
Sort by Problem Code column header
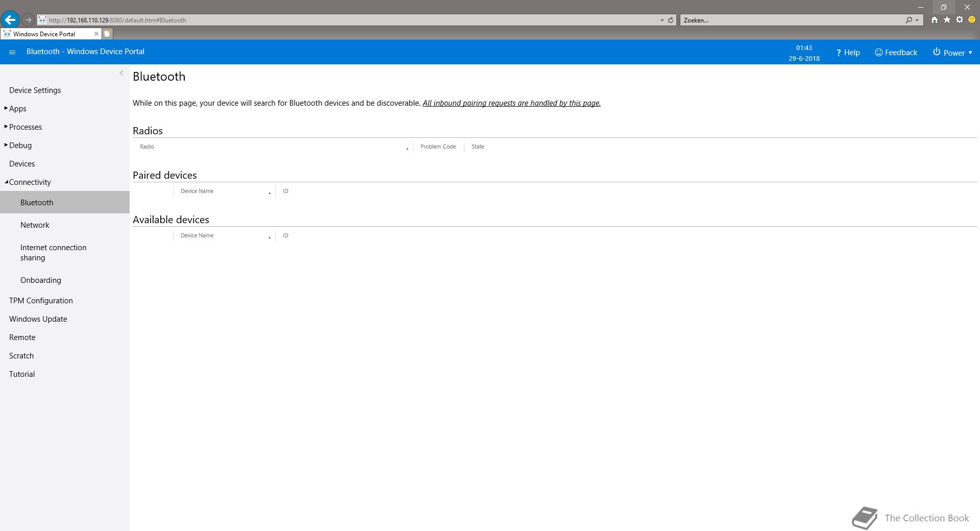438,147
